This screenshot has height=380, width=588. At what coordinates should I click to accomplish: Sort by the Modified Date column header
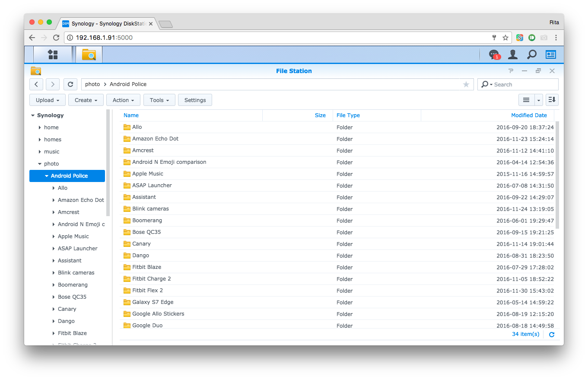click(487, 115)
